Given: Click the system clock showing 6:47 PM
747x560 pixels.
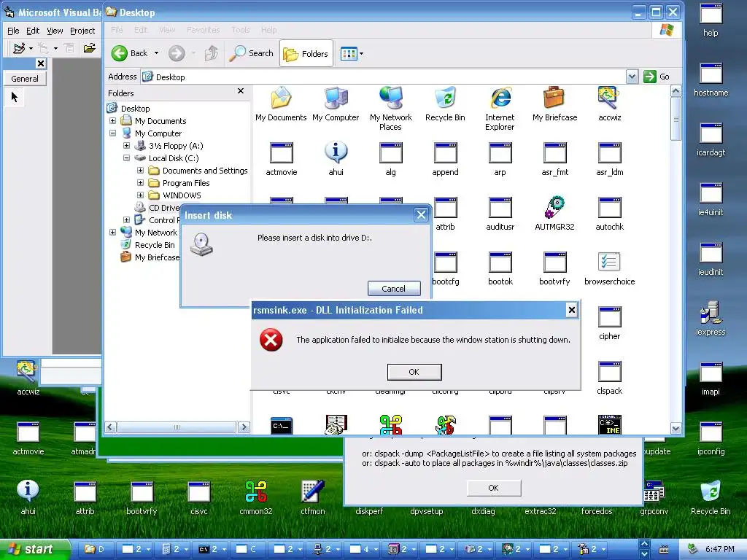Looking at the screenshot, I should tap(719, 550).
